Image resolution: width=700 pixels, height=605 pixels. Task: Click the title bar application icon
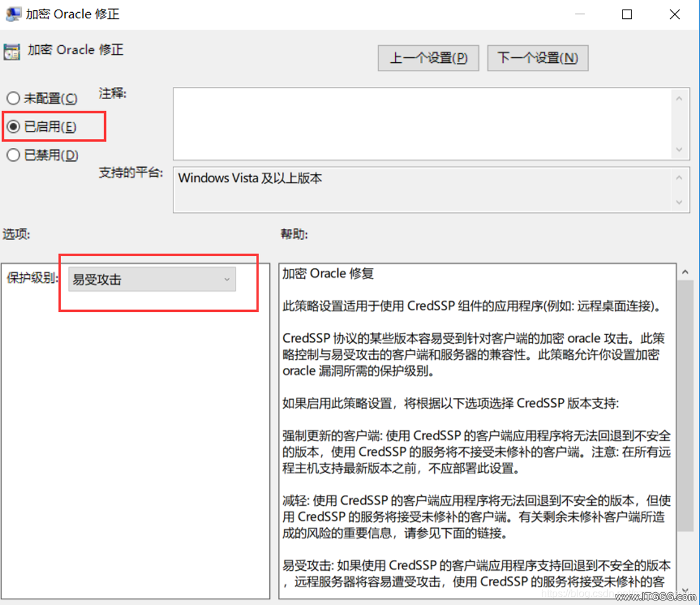coord(13,14)
